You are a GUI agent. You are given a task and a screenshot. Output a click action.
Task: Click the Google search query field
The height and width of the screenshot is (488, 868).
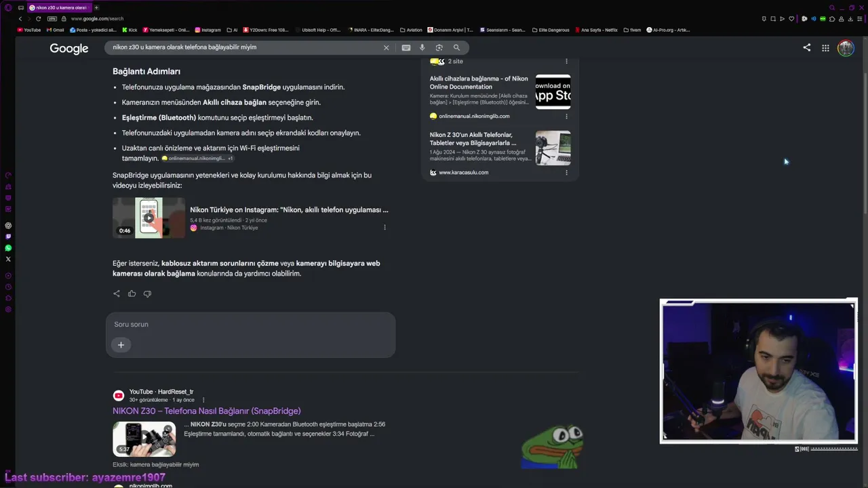(244, 47)
